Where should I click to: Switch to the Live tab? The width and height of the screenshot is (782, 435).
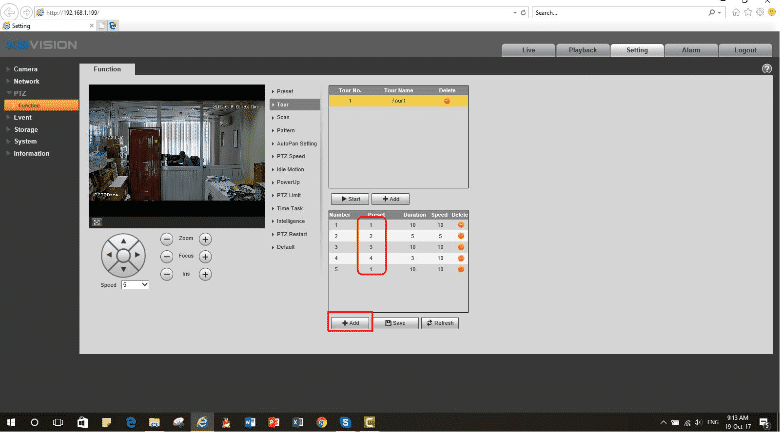coord(529,50)
